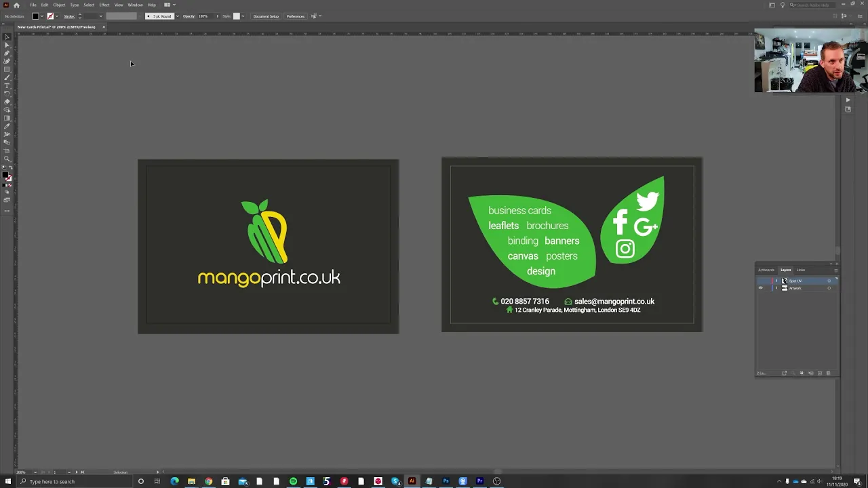
Task: Open Spotify from the taskbar
Action: pyautogui.click(x=293, y=481)
